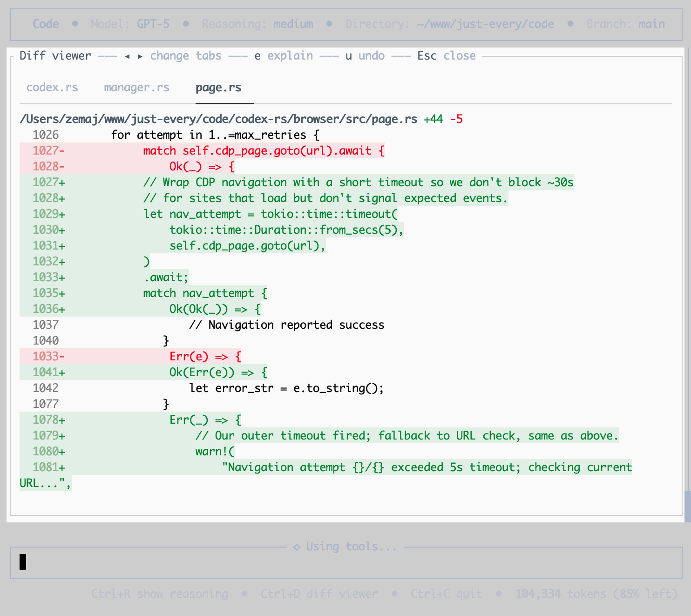The width and height of the screenshot is (691, 616).
Task: Click the Esc close label
Action: pyautogui.click(x=447, y=56)
